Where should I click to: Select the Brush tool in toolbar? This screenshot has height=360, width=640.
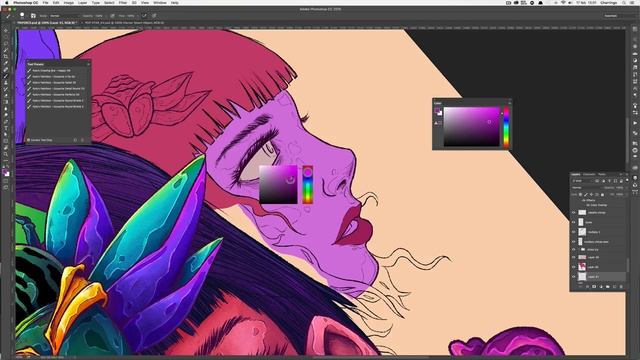(x=6, y=76)
